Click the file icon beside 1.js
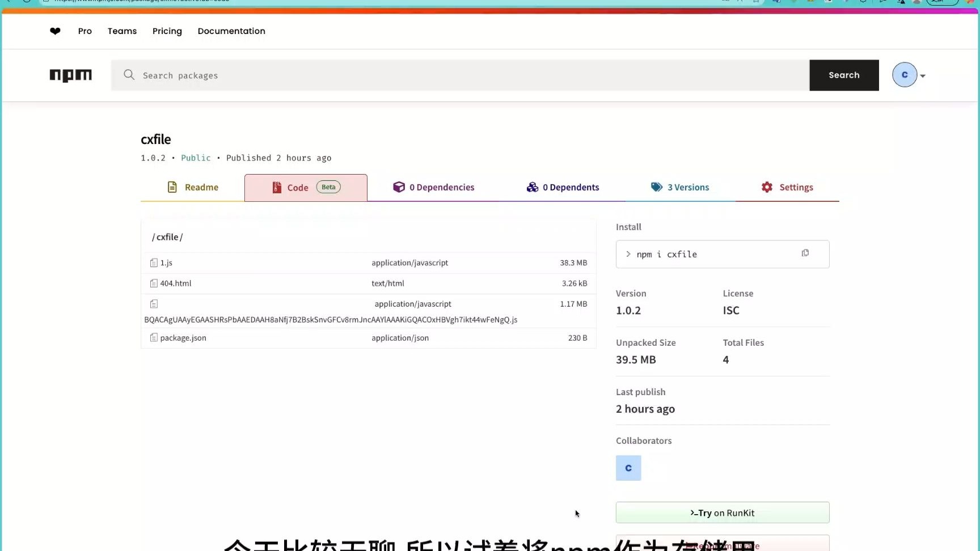Viewport: 980px width, 551px height. pyautogui.click(x=154, y=263)
